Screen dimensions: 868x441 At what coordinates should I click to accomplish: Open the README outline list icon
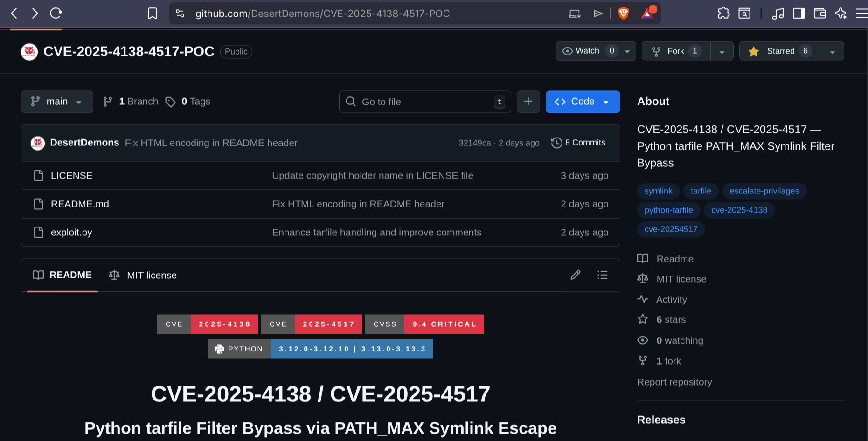click(x=603, y=275)
